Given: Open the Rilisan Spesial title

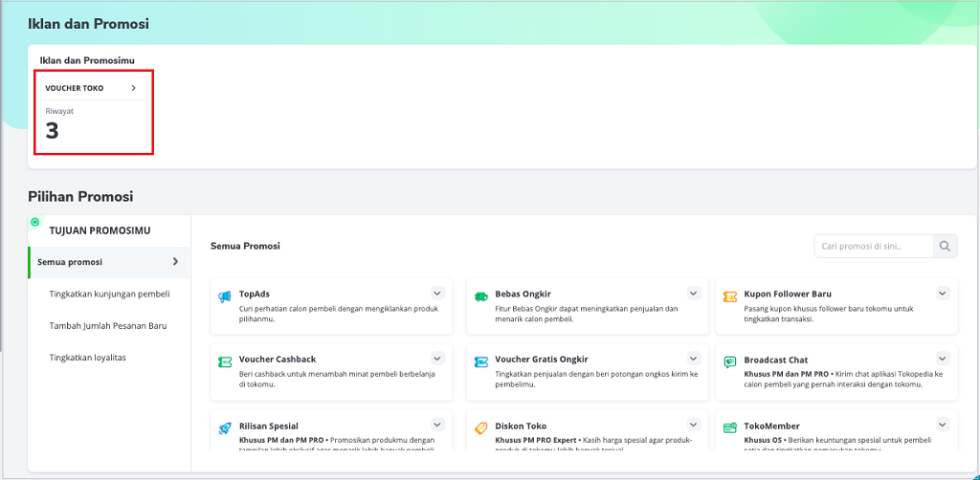Looking at the screenshot, I should pyautogui.click(x=269, y=425).
